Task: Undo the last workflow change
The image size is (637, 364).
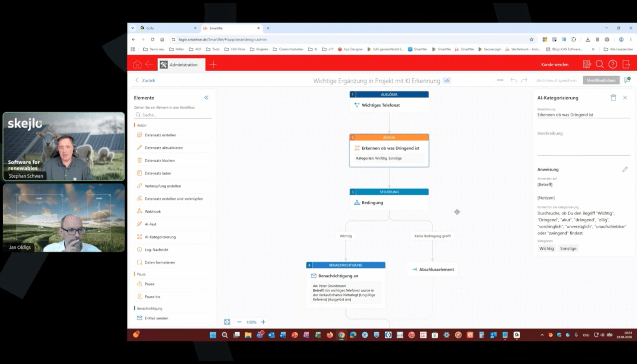Action: pos(513,80)
